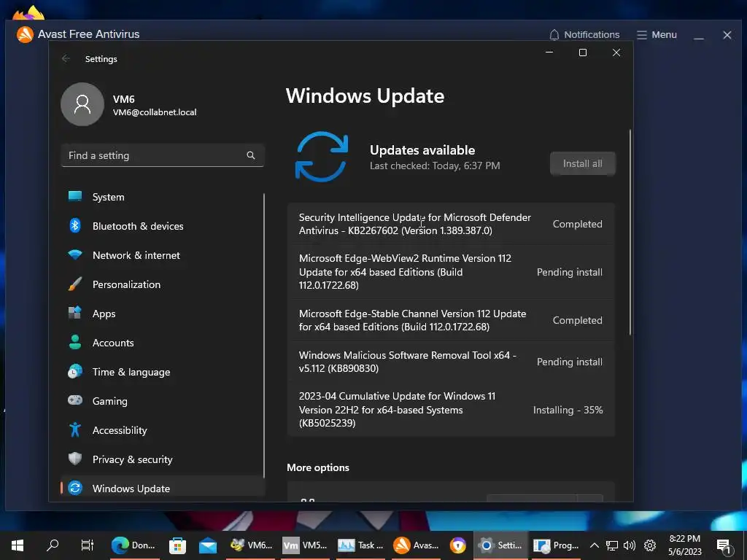The width and height of the screenshot is (747, 560).
Task: Select Microsoft Edge-Stable Channel update row
Action: click(451, 320)
